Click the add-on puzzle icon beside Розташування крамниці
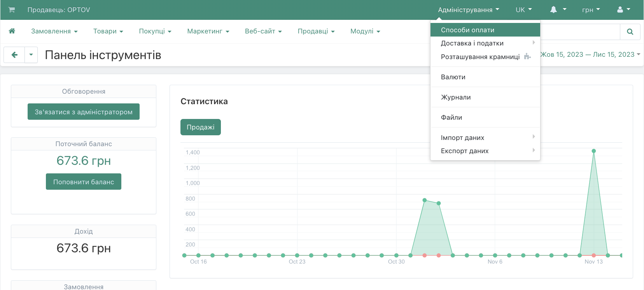 (527, 57)
